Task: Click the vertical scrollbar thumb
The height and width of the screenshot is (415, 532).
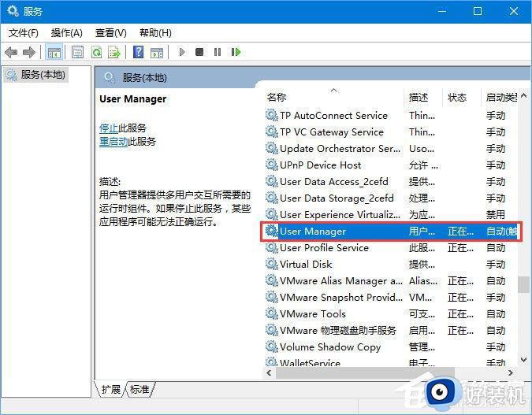Action: click(x=523, y=284)
